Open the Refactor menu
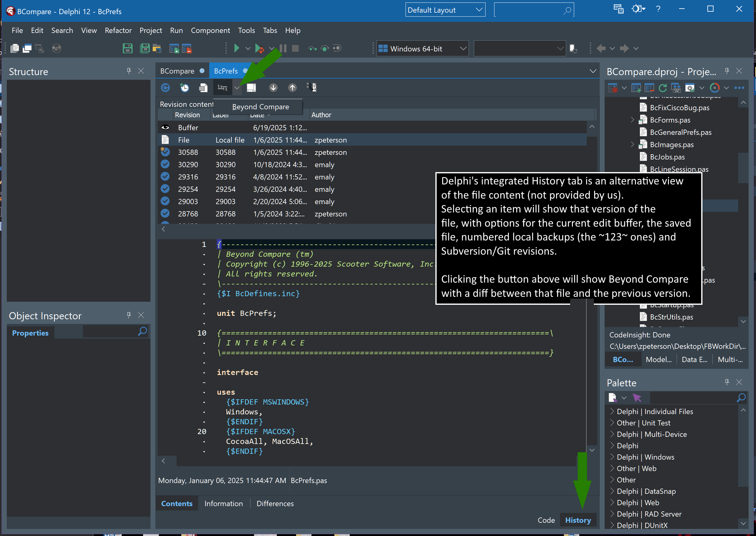This screenshot has width=756, height=536. (x=118, y=30)
